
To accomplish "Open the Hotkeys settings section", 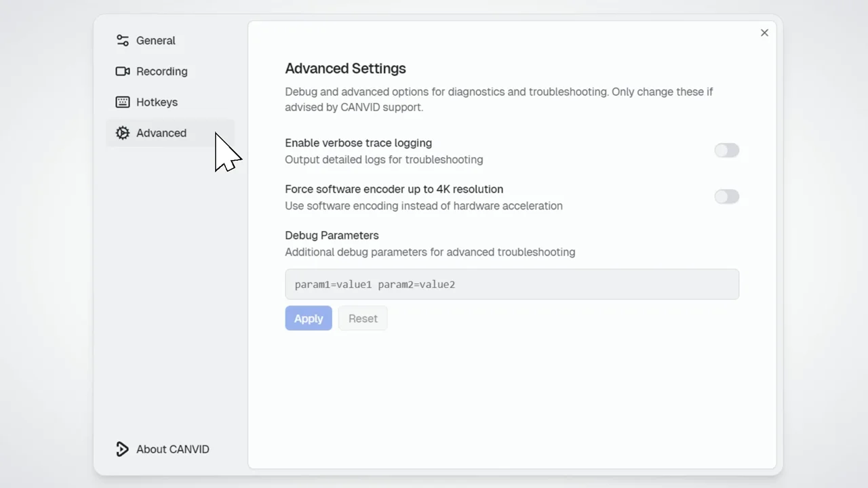I will pyautogui.click(x=157, y=102).
